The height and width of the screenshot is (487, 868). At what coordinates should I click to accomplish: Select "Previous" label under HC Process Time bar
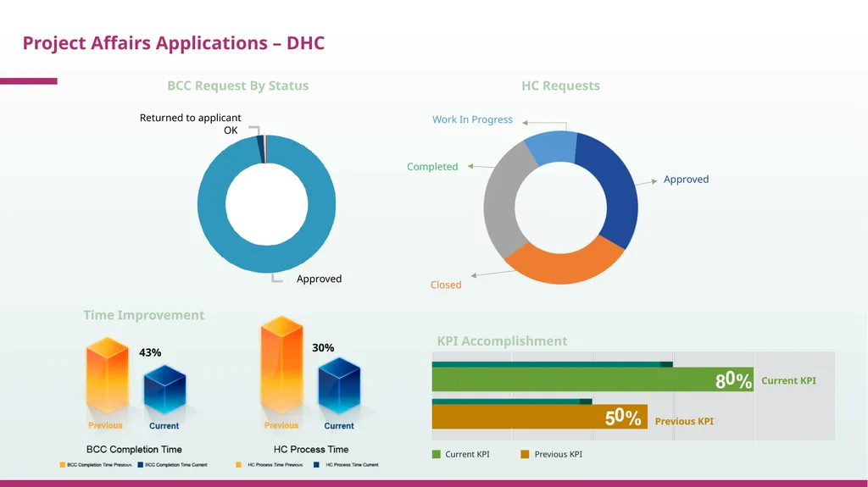click(x=281, y=425)
